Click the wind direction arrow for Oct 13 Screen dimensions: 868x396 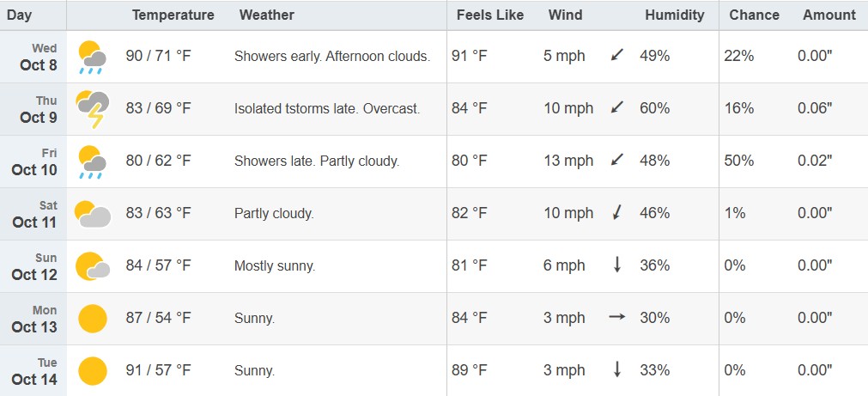[616, 318]
